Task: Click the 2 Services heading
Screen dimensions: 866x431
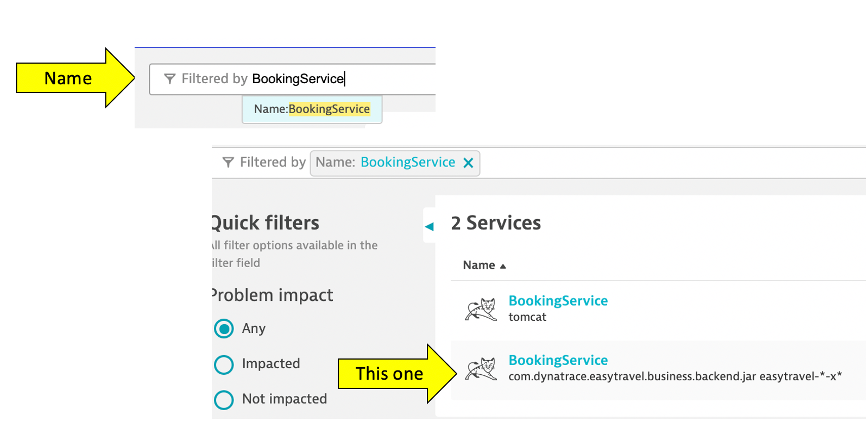Action: (x=496, y=223)
